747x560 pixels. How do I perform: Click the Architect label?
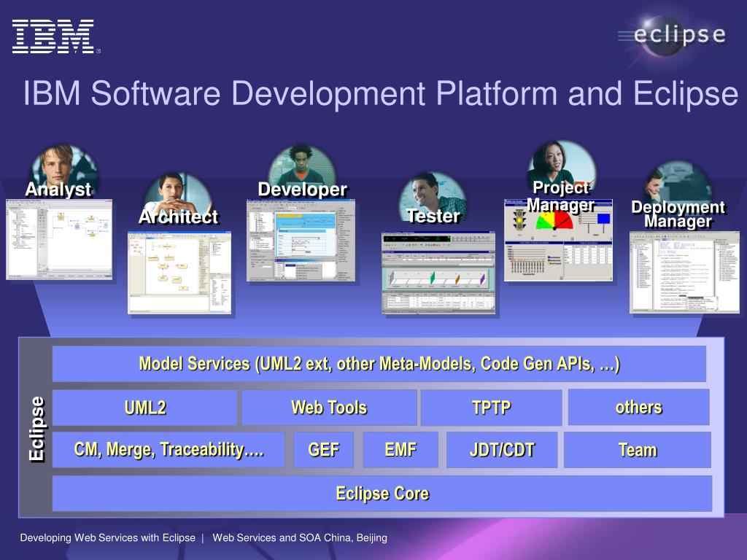click(x=179, y=217)
